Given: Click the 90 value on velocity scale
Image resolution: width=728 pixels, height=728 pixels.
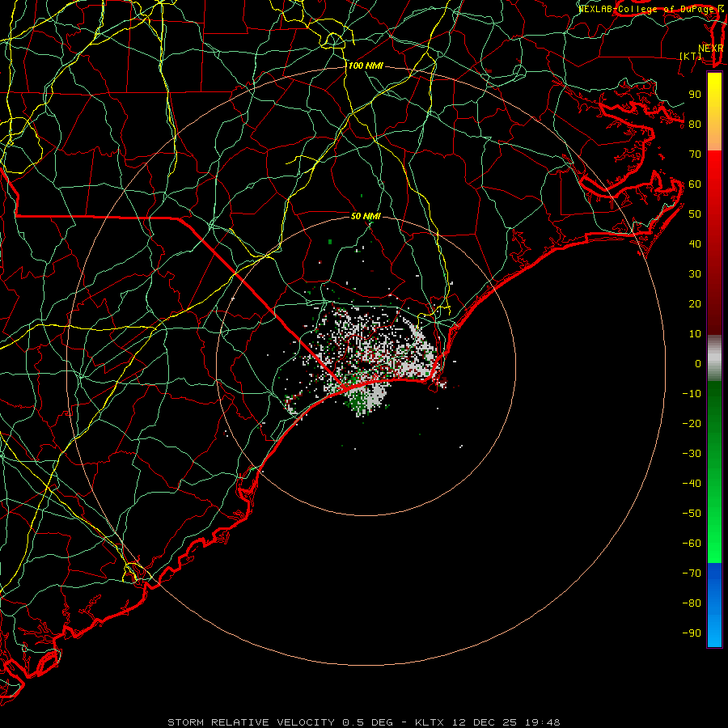Looking at the screenshot, I should tap(695, 95).
